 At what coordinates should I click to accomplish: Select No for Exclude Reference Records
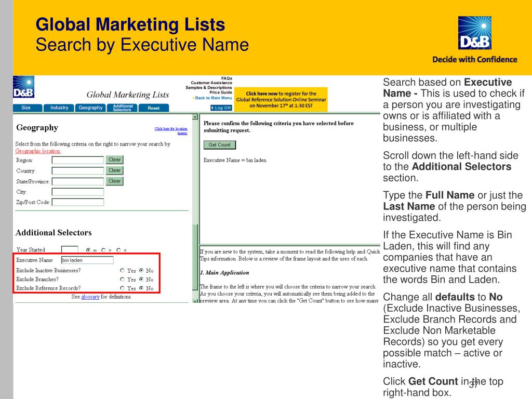click(x=141, y=288)
